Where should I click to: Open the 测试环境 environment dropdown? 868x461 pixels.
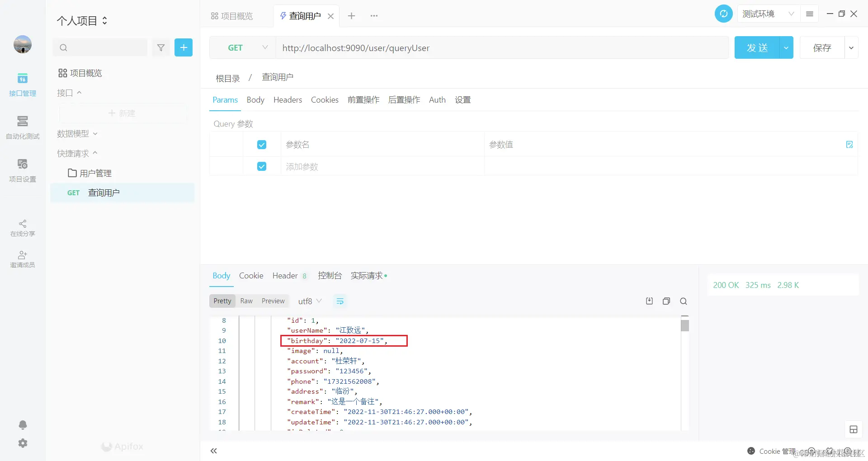pos(768,14)
